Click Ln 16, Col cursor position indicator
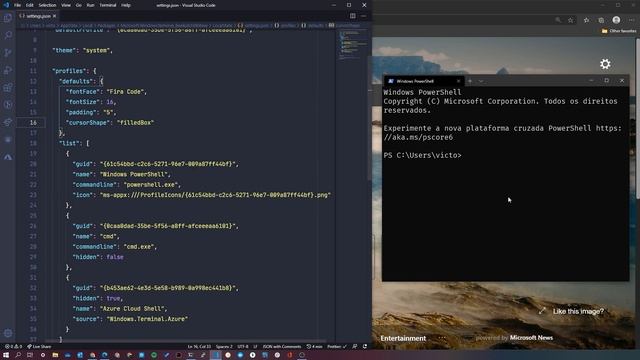The width and height of the screenshot is (640, 360). click(x=199, y=347)
